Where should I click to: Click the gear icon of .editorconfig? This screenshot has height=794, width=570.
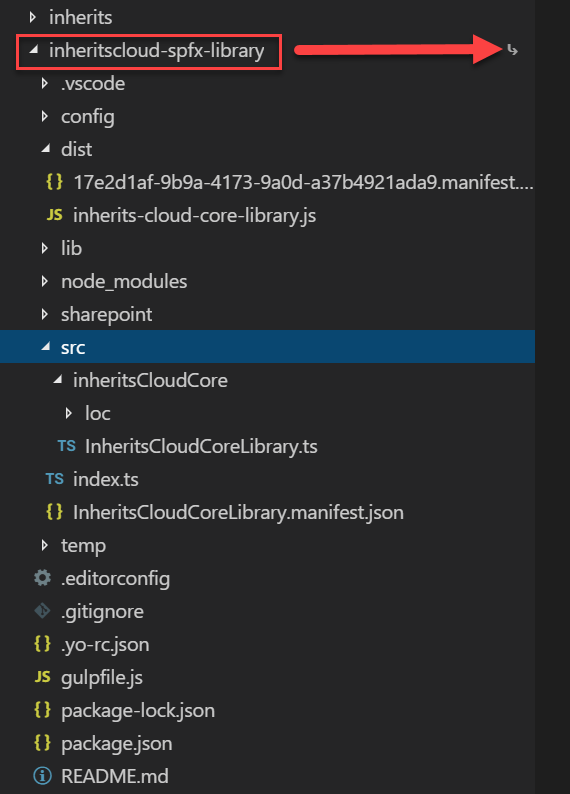pos(43,578)
